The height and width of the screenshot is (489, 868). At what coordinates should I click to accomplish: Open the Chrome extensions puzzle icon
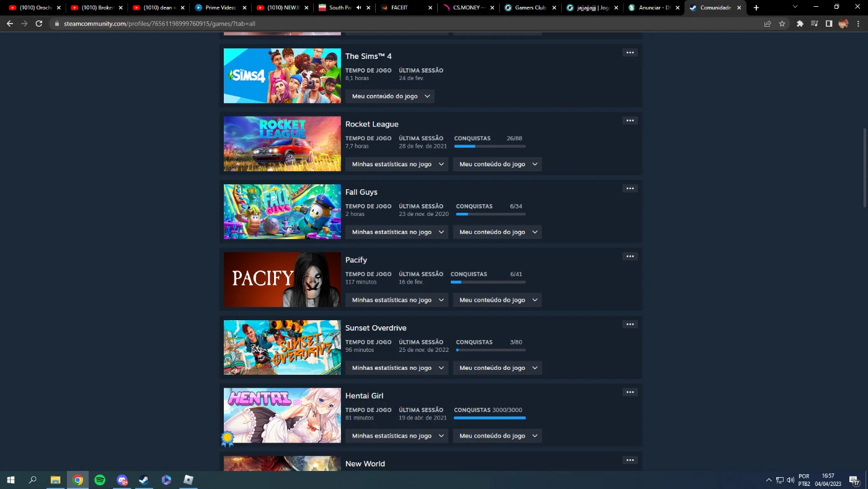pos(800,24)
